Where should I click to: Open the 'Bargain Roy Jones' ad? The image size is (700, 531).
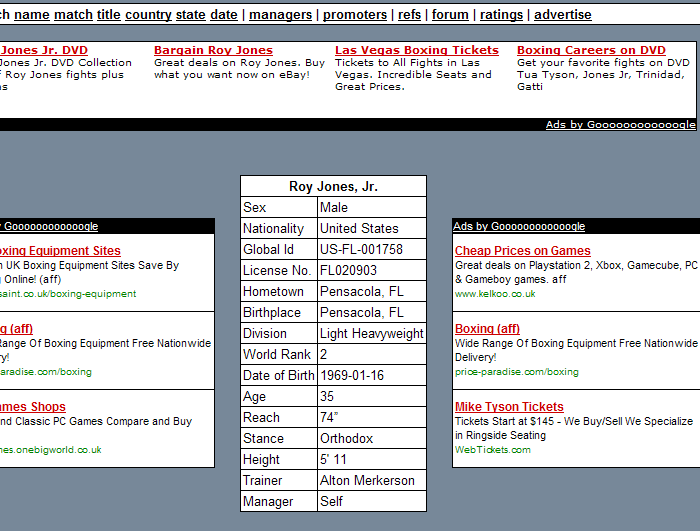coord(213,50)
